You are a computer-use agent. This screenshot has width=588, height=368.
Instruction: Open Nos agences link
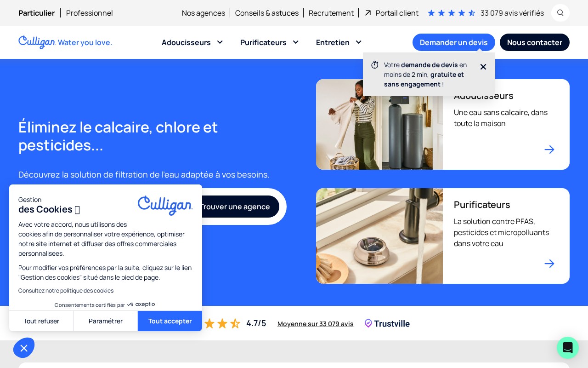tap(204, 13)
